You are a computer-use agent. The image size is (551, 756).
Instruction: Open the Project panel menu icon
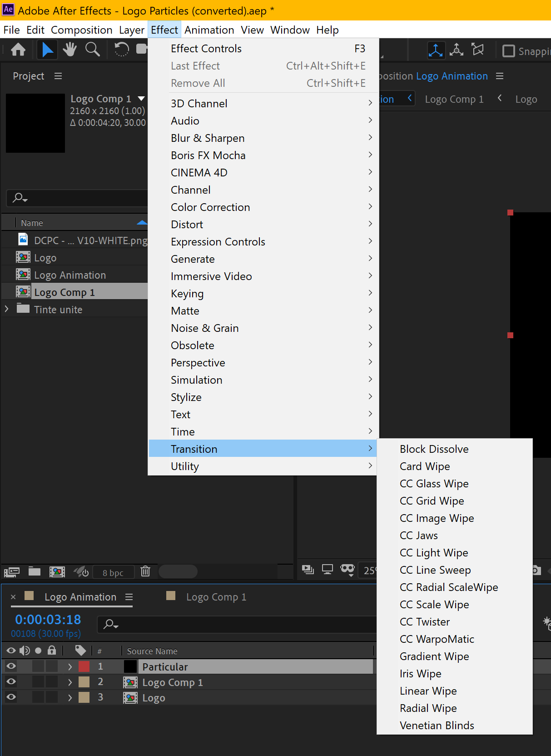click(x=58, y=76)
